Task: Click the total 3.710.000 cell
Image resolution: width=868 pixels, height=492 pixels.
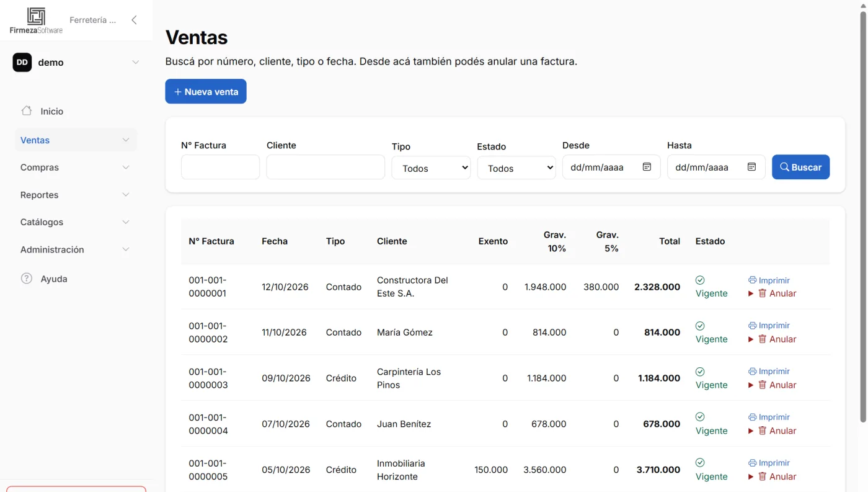Action: point(658,470)
